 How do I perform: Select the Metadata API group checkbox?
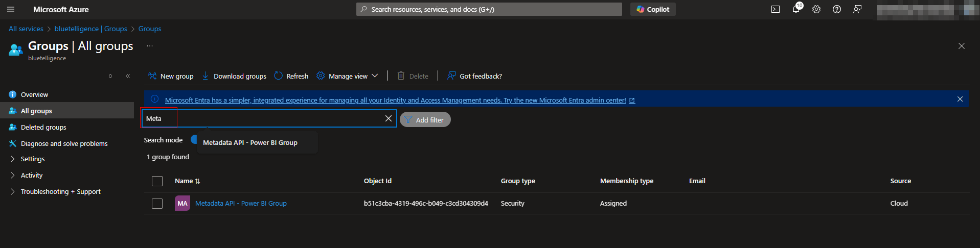[157, 204]
